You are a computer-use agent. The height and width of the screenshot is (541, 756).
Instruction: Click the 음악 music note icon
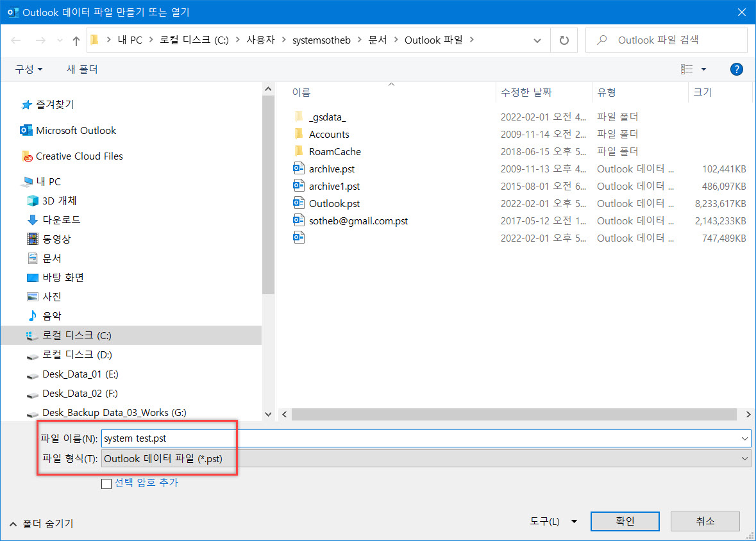point(32,316)
